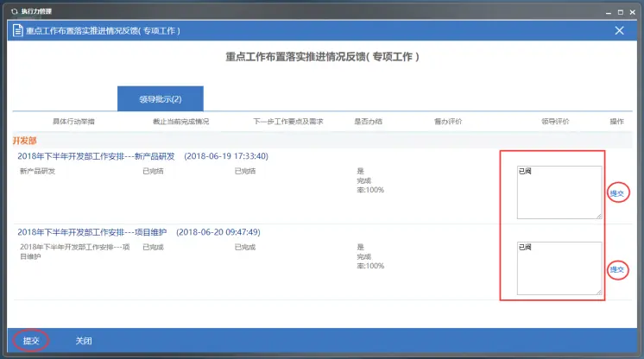Click timestamp (2018-06-19 17:33:40)

click(226, 156)
